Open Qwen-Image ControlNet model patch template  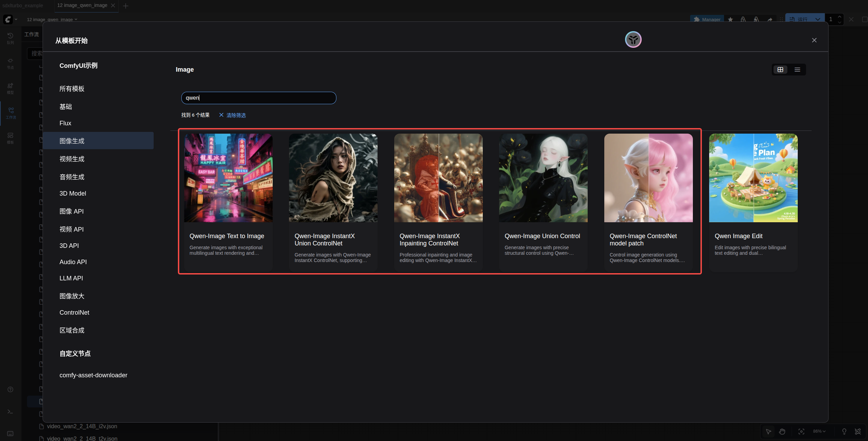[x=648, y=202]
